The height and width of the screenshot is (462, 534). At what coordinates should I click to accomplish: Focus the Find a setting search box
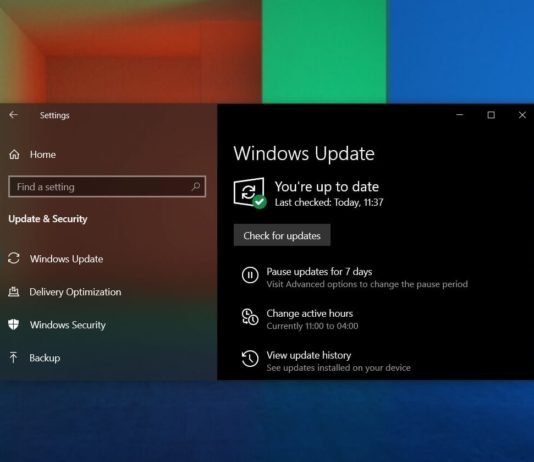[107, 187]
